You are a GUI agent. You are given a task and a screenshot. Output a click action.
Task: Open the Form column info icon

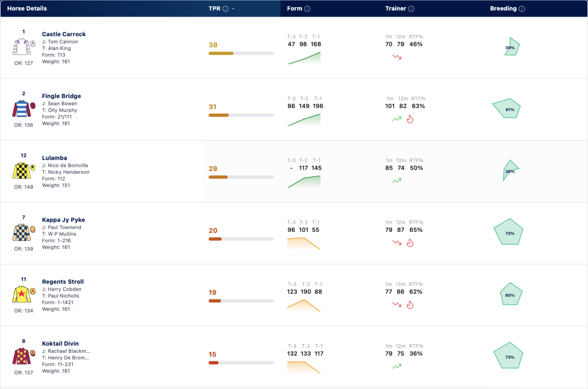click(307, 9)
